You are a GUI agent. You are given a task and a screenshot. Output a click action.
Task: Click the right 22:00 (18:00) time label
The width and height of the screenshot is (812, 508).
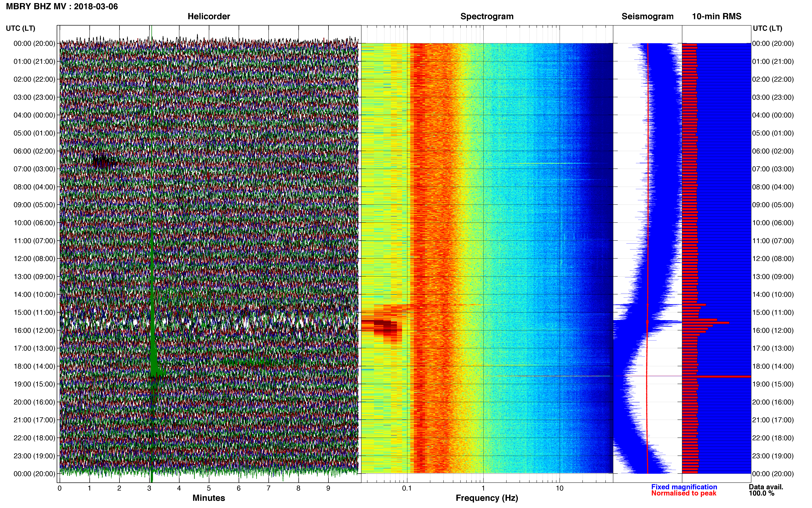[773, 438]
